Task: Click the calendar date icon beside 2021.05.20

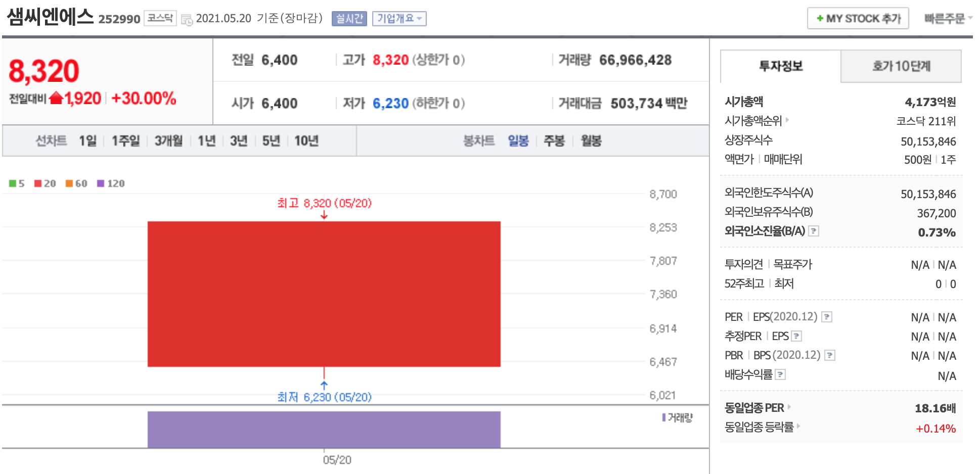Action: click(187, 20)
